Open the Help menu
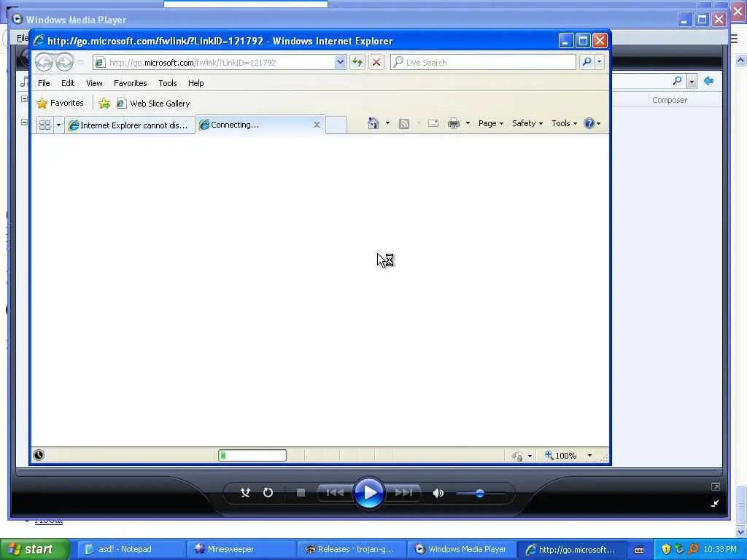The height and width of the screenshot is (560, 747). click(196, 83)
